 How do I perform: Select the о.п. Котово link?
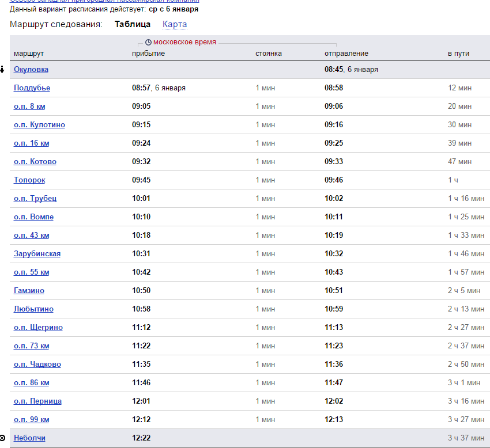35,162
